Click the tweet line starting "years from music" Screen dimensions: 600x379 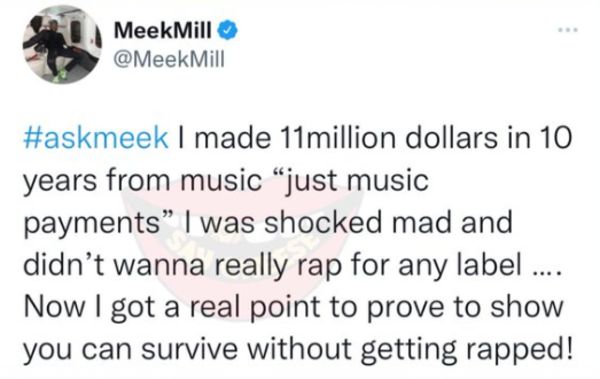[x=226, y=181]
